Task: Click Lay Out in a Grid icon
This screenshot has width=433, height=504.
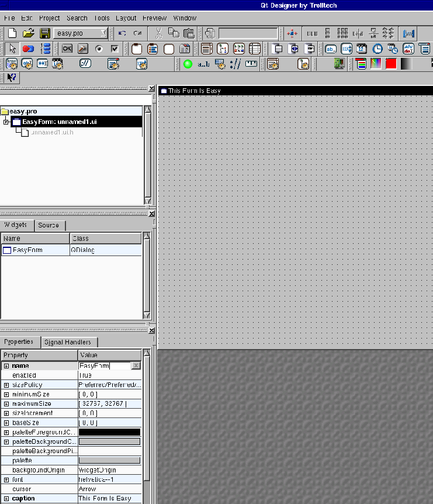Action: pyautogui.click(x=342, y=33)
